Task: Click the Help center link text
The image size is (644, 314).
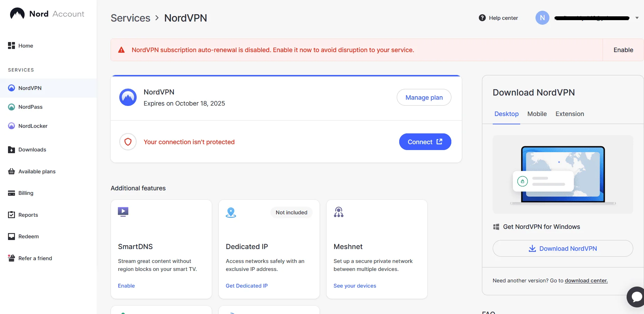Action: coord(503,18)
